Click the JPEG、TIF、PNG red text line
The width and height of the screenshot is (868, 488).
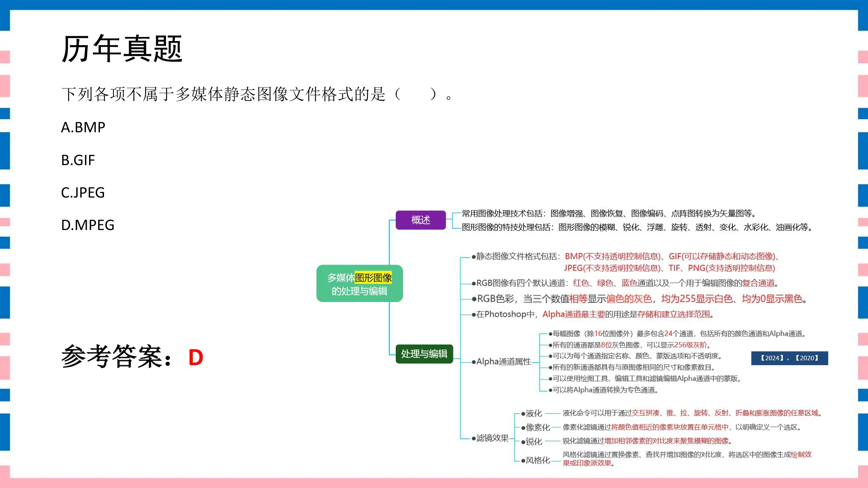[669, 268]
